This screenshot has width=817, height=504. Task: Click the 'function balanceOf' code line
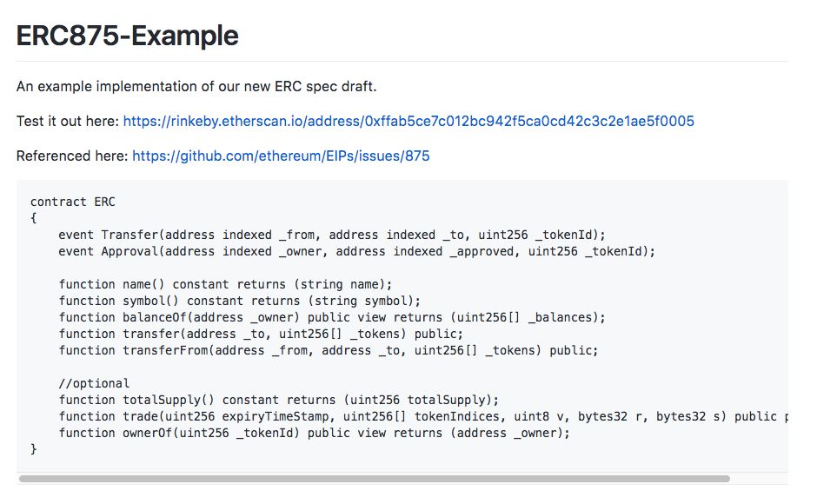pos(332,317)
